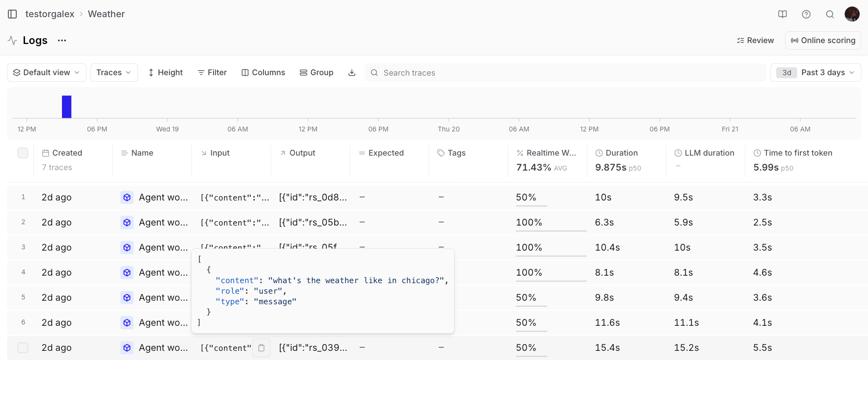Click the search magnifier icon in header

tap(830, 14)
